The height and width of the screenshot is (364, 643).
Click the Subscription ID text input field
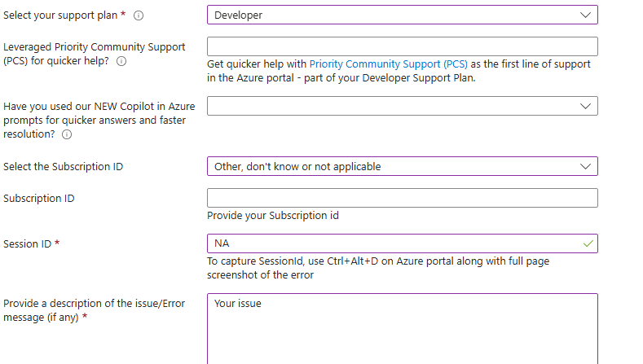tap(403, 198)
